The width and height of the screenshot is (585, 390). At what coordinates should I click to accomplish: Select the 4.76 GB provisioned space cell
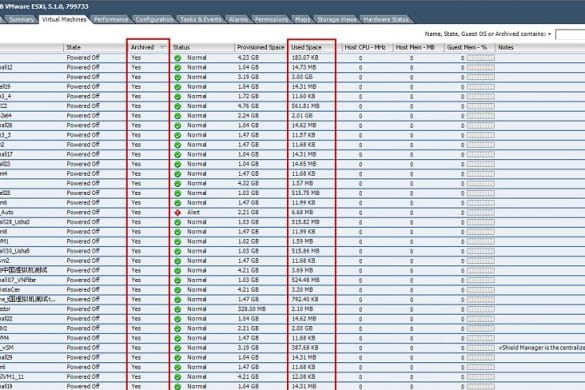click(248, 106)
